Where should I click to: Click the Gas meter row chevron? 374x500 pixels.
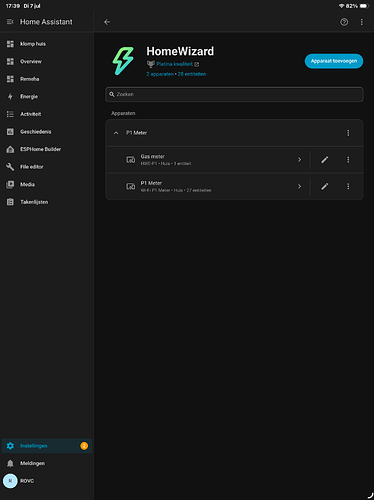point(299,160)
